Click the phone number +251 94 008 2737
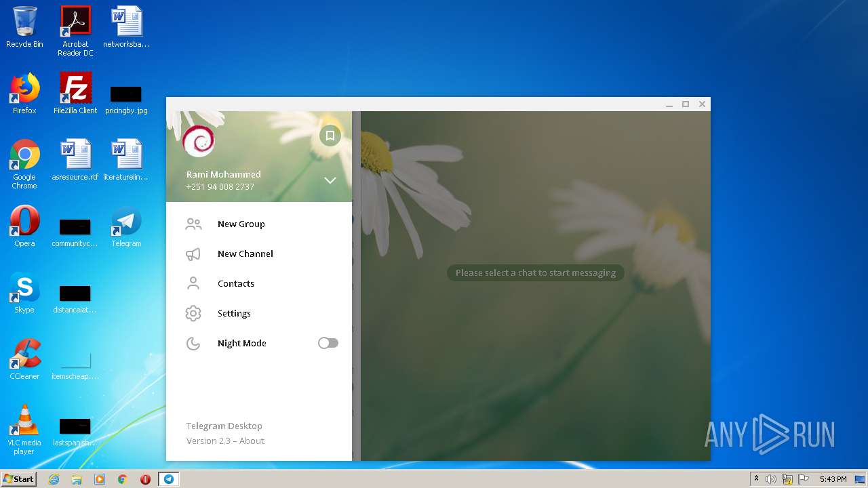Screen dimensions: 868x488 click(220, 186)
